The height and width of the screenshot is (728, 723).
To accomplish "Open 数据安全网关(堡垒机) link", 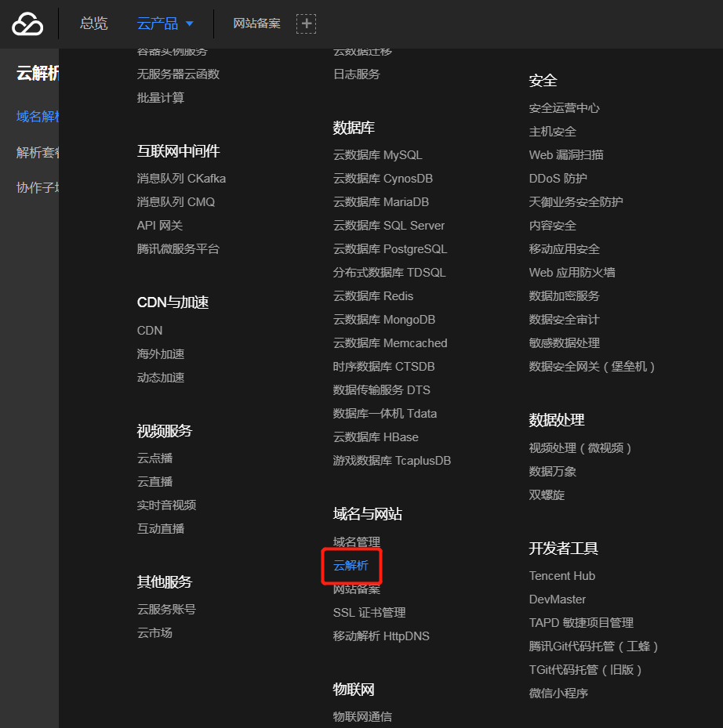I will [592, 367].
